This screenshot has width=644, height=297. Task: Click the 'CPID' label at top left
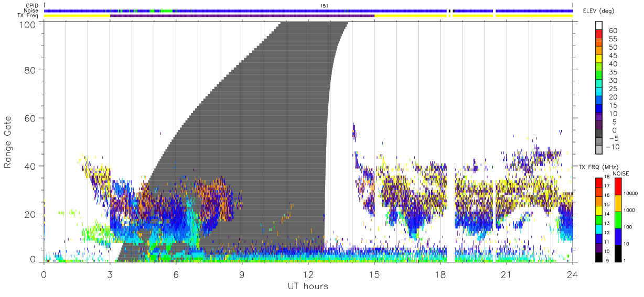(31, 6)
